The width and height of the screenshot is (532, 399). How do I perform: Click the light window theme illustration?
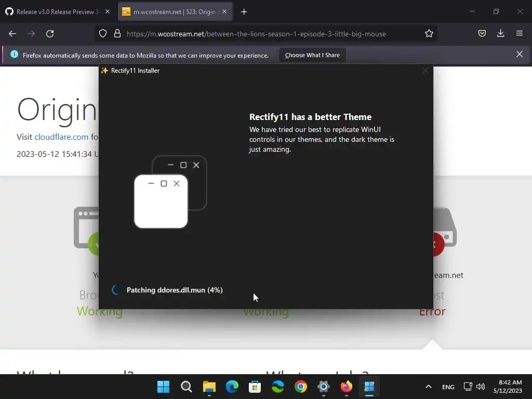pos(161,202)
